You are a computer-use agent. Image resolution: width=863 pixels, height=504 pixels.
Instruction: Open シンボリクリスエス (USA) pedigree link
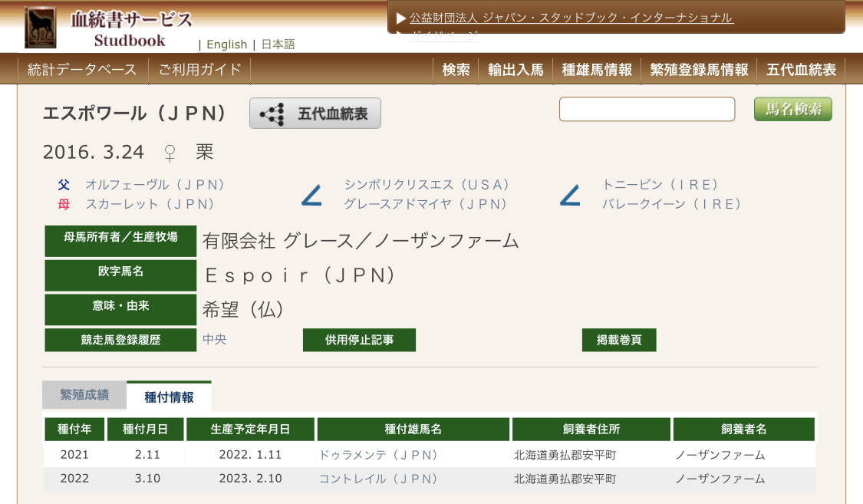pos(427,185)
